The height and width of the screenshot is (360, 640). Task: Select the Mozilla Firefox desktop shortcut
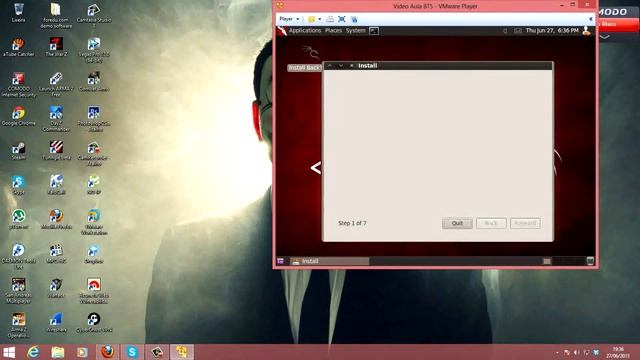coord(56,219)
